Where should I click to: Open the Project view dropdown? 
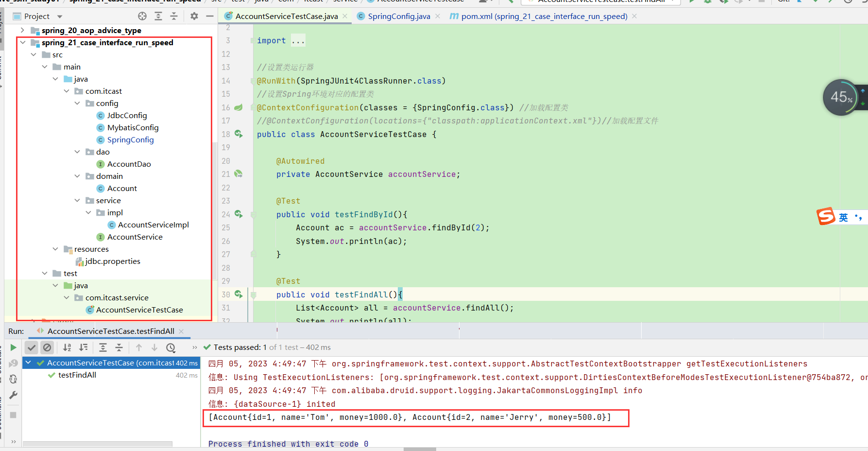[60, 17]
